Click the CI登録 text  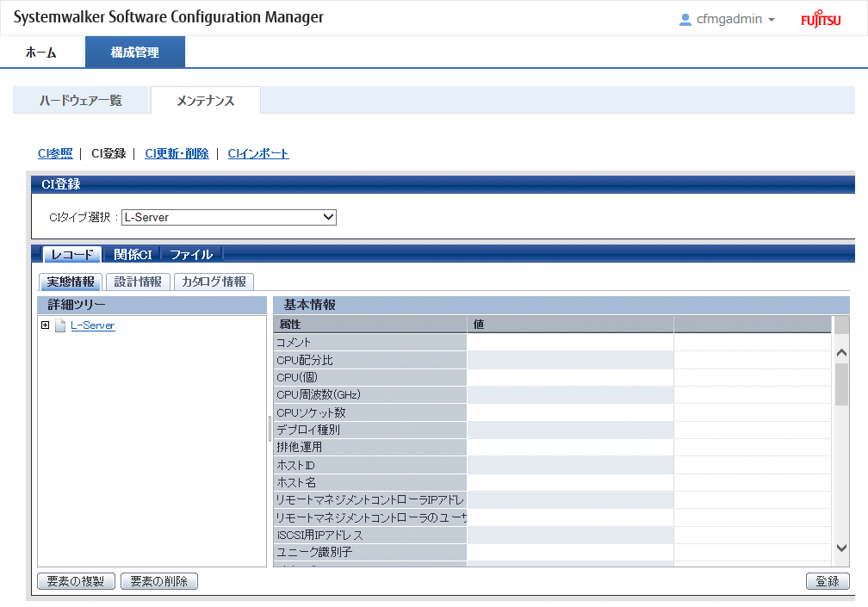pos(108,154)
